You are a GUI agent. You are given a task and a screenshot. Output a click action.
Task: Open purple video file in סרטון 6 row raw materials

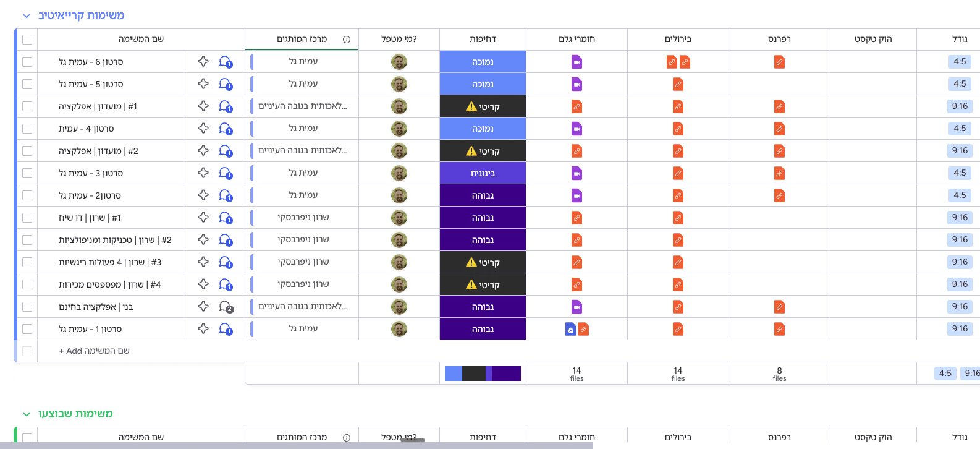click(577, 62)
